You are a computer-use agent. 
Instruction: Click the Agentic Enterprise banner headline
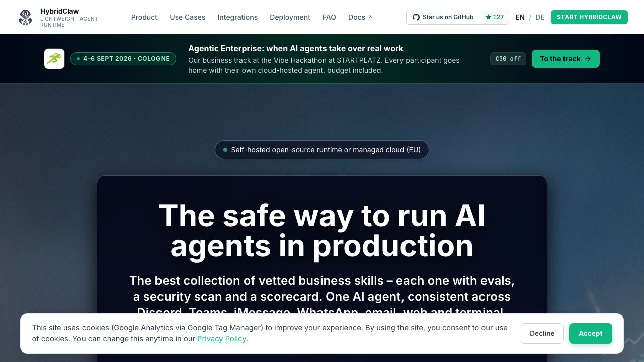click(296, 48)
